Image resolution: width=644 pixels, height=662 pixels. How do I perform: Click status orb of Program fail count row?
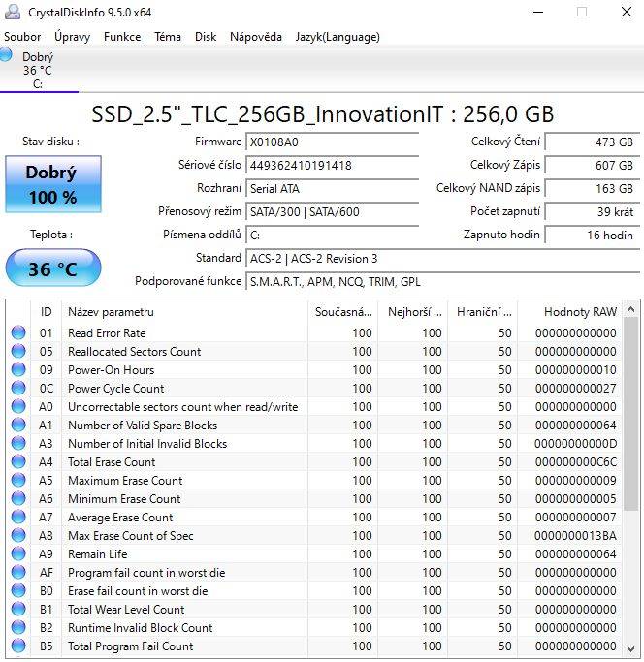[18, 573]
